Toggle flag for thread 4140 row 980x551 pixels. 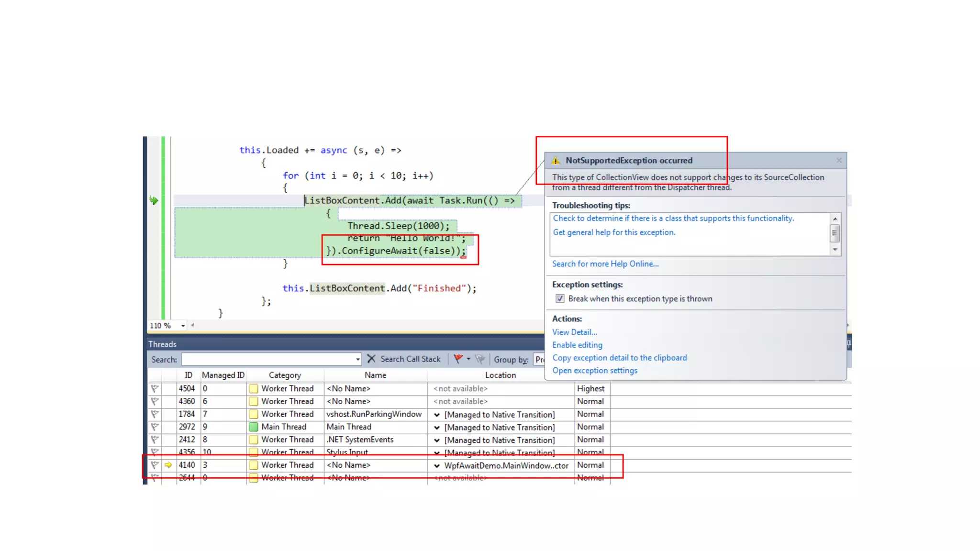point(155,465)
